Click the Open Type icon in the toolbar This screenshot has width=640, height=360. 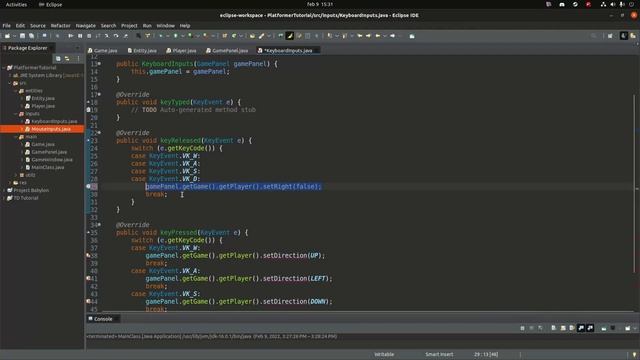252,36
